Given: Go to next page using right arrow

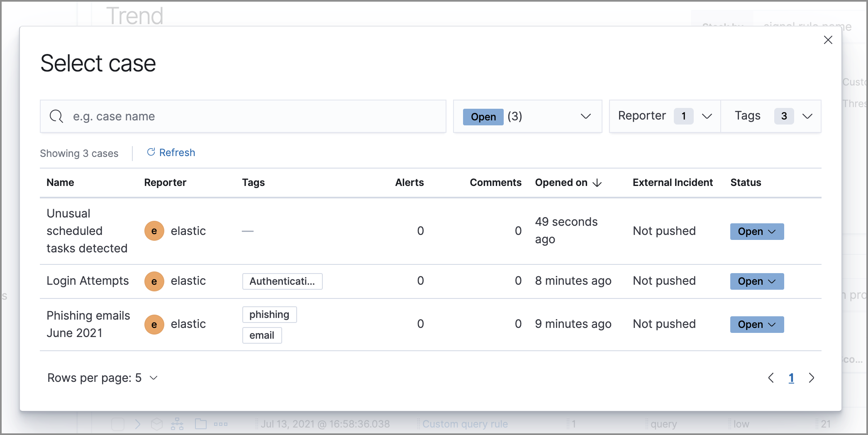Looking at the screenshot, I should coord(812,378).
